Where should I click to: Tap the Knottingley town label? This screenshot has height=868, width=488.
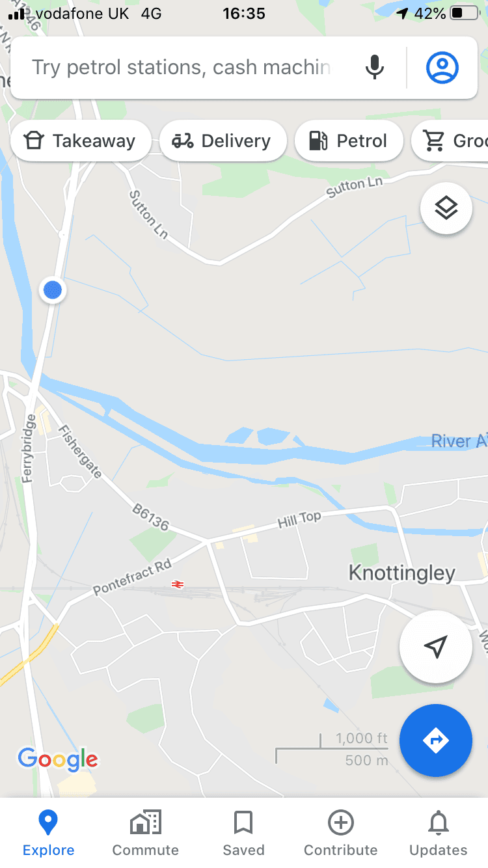402,573
